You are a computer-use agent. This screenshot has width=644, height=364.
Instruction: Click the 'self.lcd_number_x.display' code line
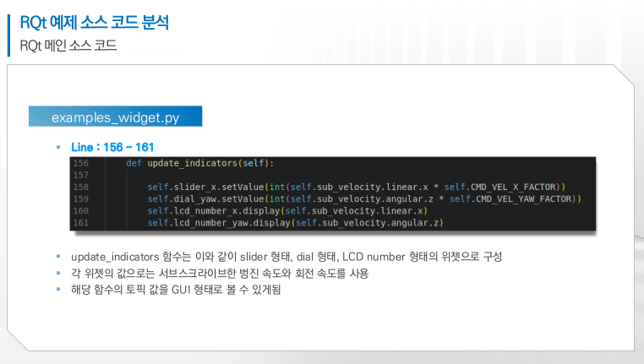coord(287,211)
